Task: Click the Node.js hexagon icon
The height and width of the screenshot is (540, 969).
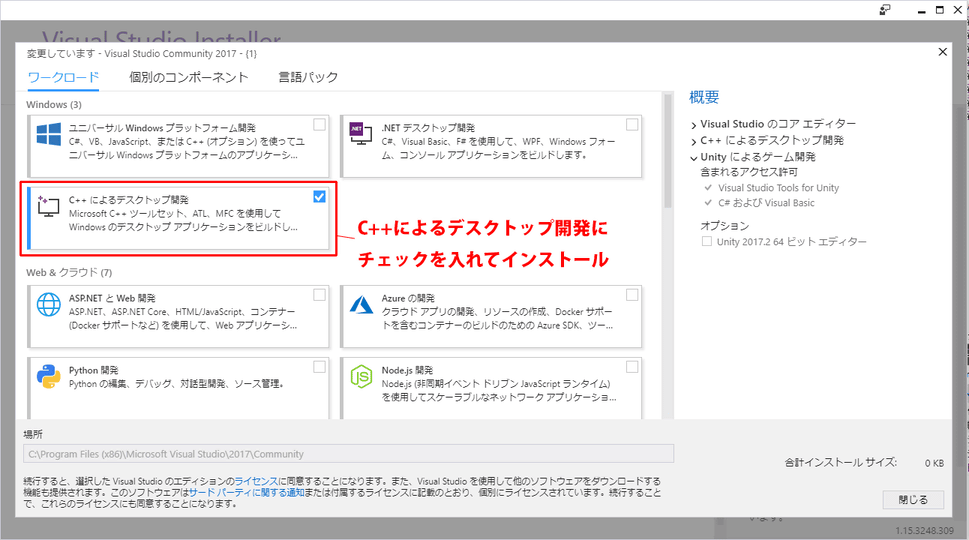Action: (x=362, y=376)
